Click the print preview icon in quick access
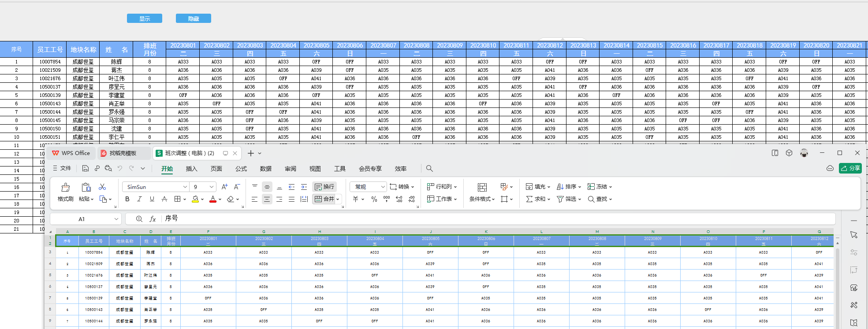The width and height of the screenshot is (868, 329). point(108,168)
